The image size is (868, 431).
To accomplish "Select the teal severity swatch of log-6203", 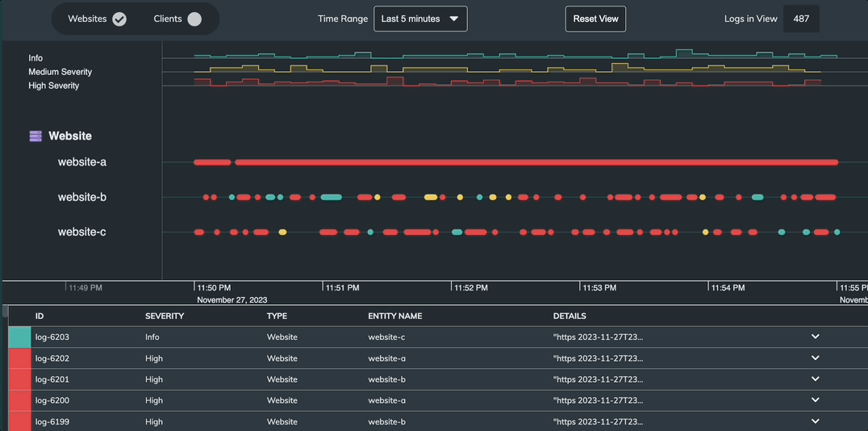I will (x=19, y=337).
